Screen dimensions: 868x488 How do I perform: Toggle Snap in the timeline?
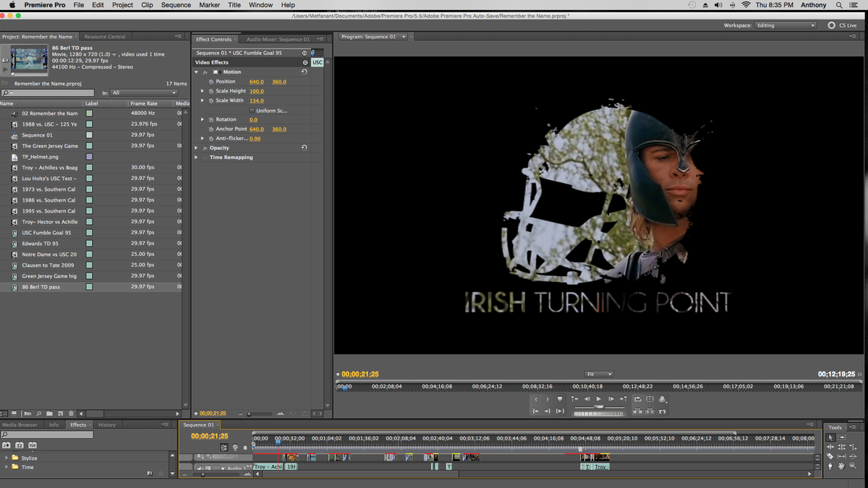pos(224,448)
